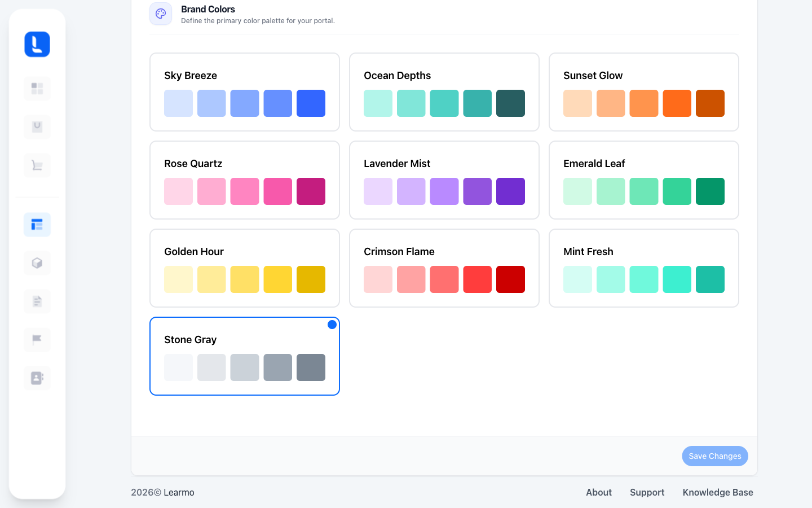
Task: Pick the mustard Golden Hour swatch
Action: (311, 279)
